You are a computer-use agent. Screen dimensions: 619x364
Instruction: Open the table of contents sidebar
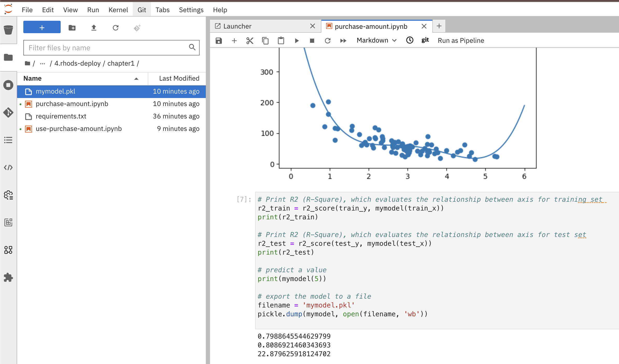coord(8,140)
